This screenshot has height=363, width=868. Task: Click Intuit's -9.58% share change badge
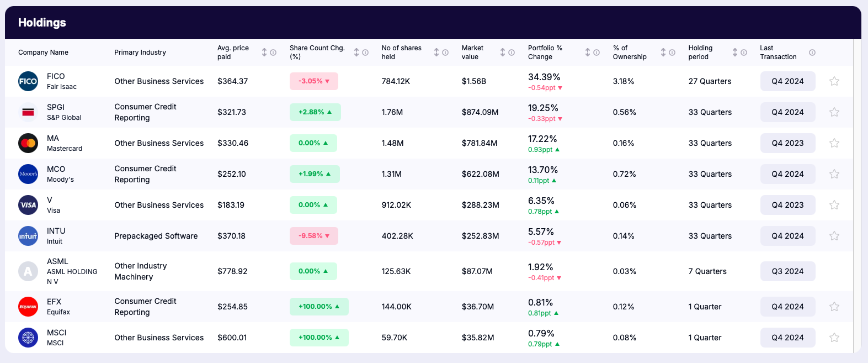[x=314, y=236]
